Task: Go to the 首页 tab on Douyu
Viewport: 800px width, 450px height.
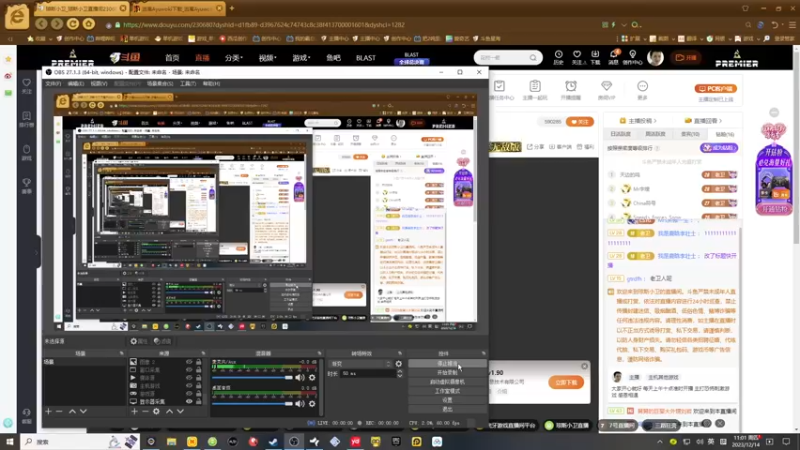Action: click(x=172, y=58)
